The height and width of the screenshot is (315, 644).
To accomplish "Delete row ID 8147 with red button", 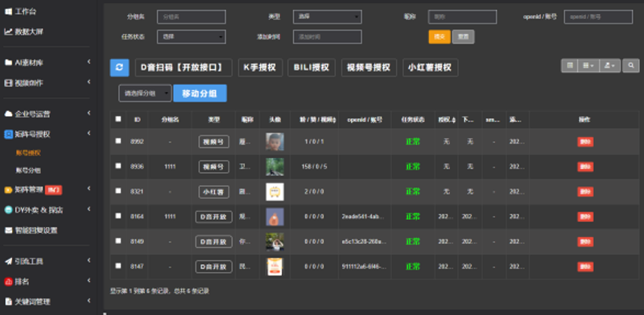I will [585, 267].
